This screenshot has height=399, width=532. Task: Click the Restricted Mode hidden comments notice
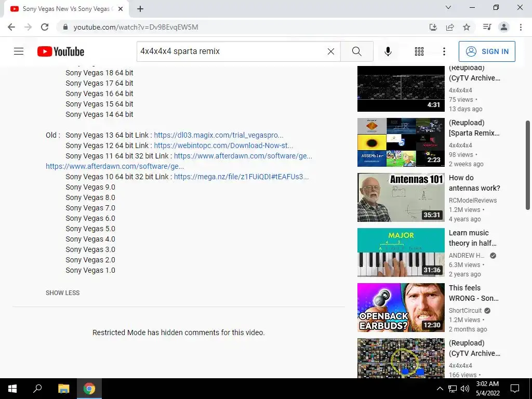(179, 332)
